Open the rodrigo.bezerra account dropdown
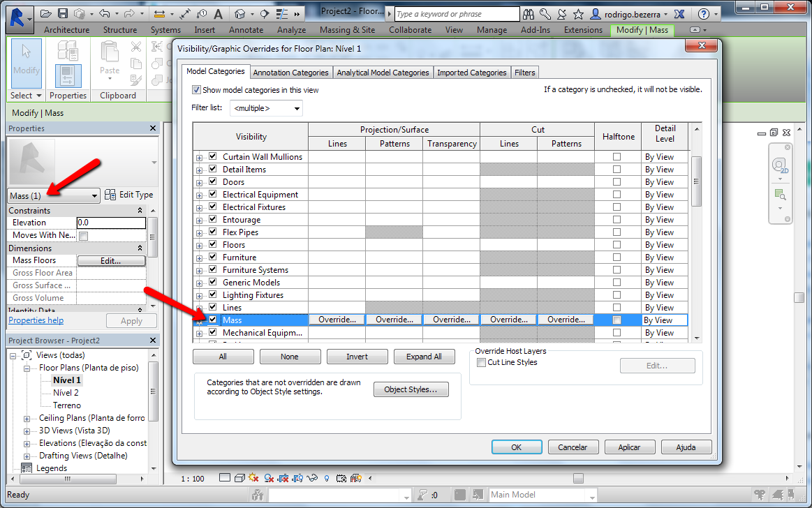This screenshot has width=812, height=508. (x=666, y=15)
